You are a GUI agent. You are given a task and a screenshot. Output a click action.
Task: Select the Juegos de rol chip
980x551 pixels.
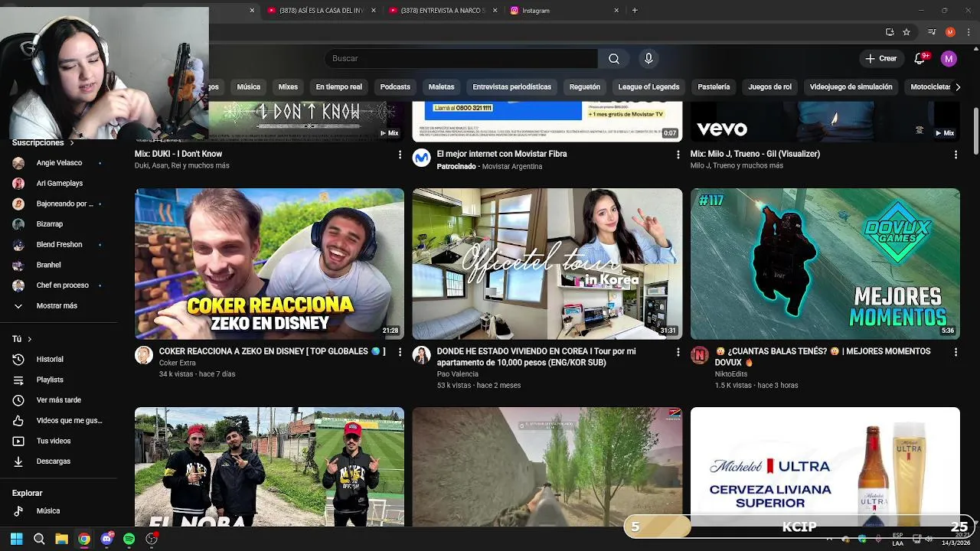point(769,87)
